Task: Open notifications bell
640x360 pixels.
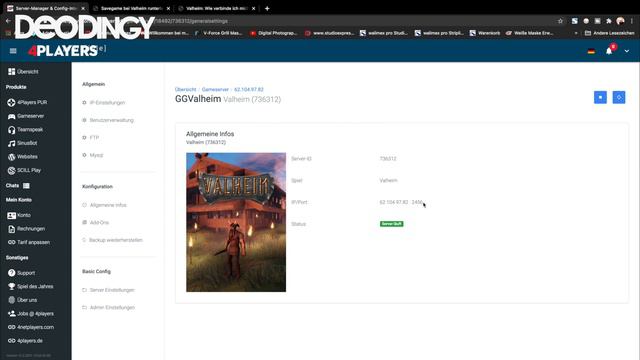Action: tap(609, 51)
